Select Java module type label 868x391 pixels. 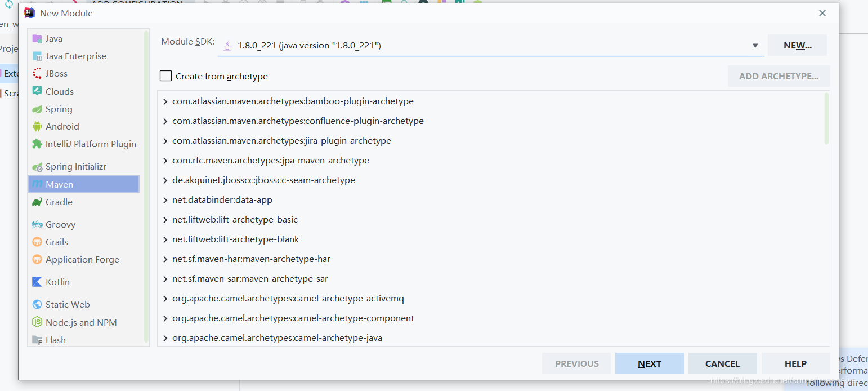tap(54, 39)
